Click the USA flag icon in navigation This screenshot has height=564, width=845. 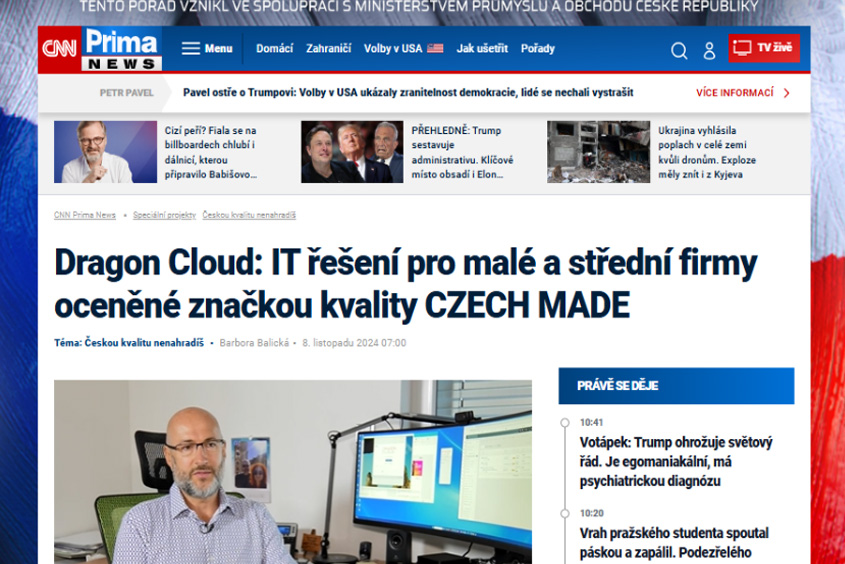[x=435, y=49]
